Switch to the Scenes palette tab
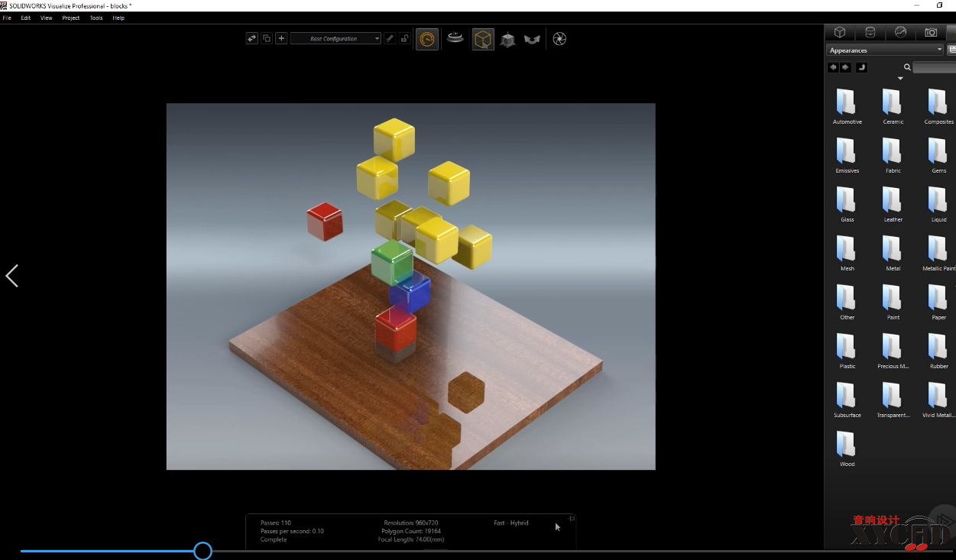This screenshot has width=956, height=560. point(900,32)
